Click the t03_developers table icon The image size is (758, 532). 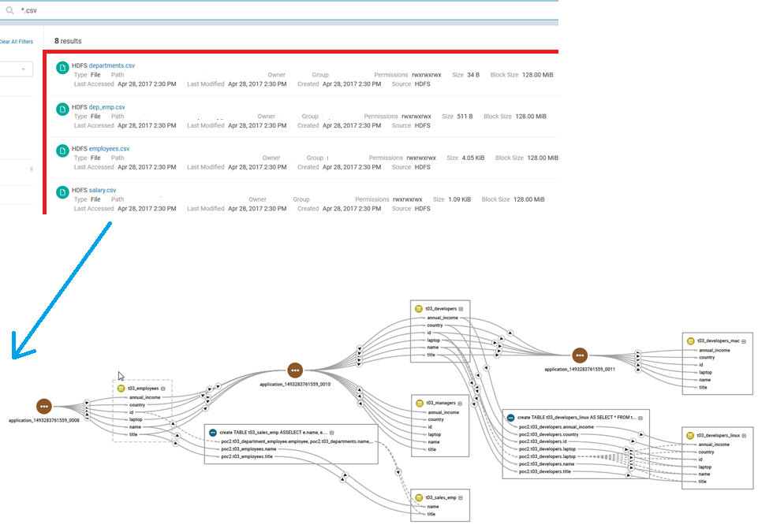click(417, 308)
